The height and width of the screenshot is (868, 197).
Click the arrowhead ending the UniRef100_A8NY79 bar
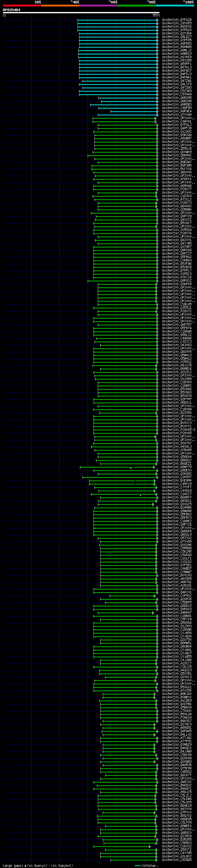154,467
